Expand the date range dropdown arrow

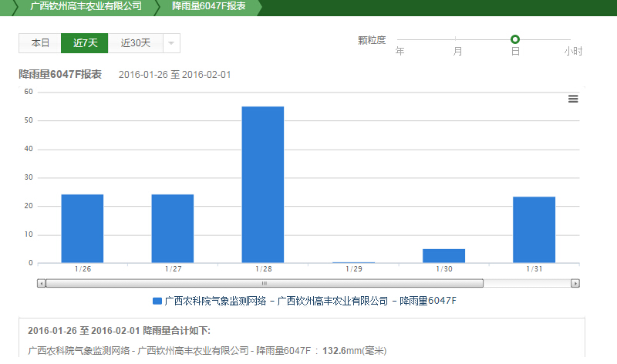[x=172, y=43]
